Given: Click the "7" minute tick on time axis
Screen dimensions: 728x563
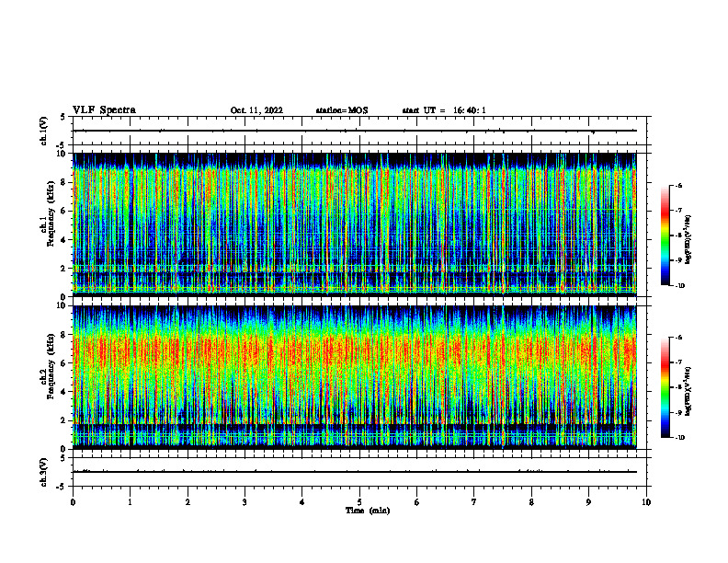Looking at the screenshot, I should pos(474,502).
